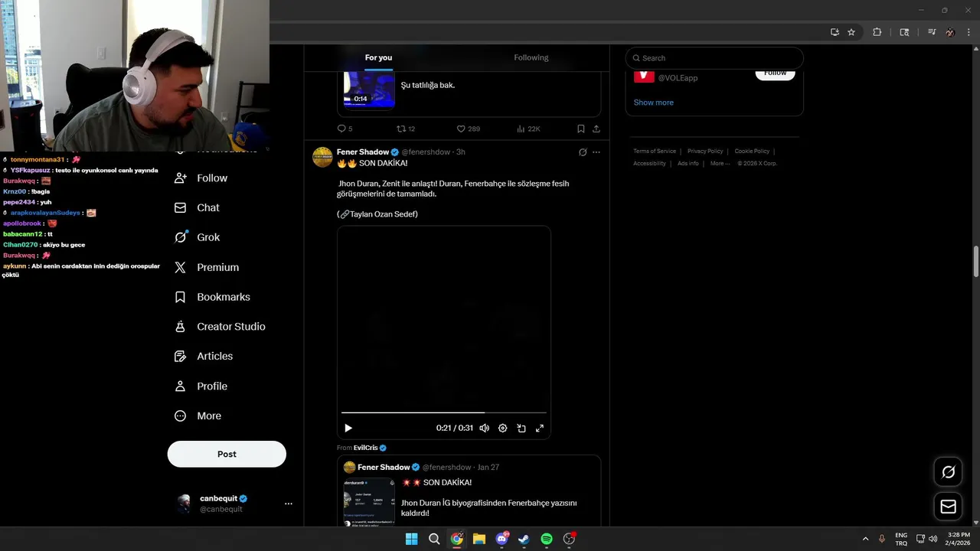Open the Follow item in X sidebar

[x=201, y=178]
